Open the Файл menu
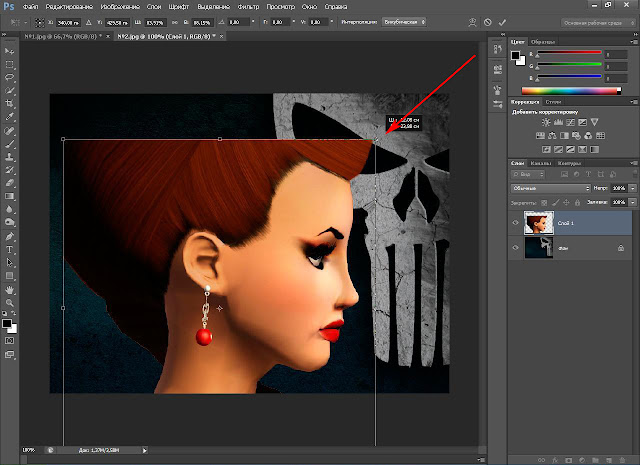Image resolution: width=640 pixels, height=465 pixels. click(31, 7)
